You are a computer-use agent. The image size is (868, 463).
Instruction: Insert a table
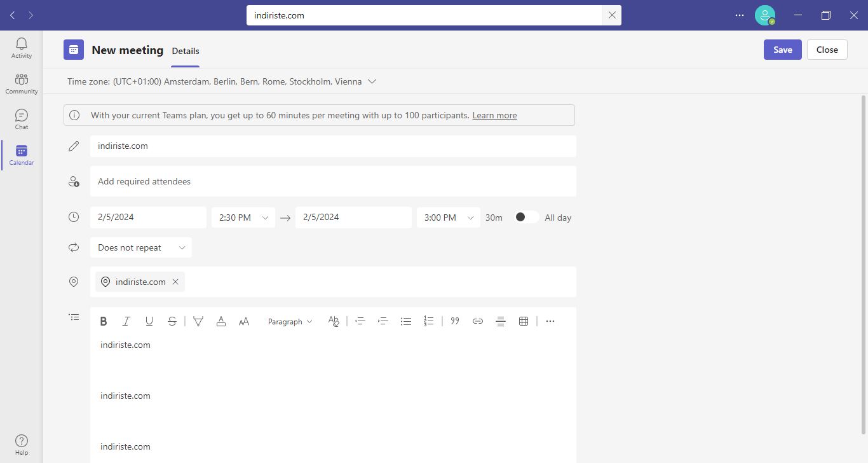(x=524, y=321)
